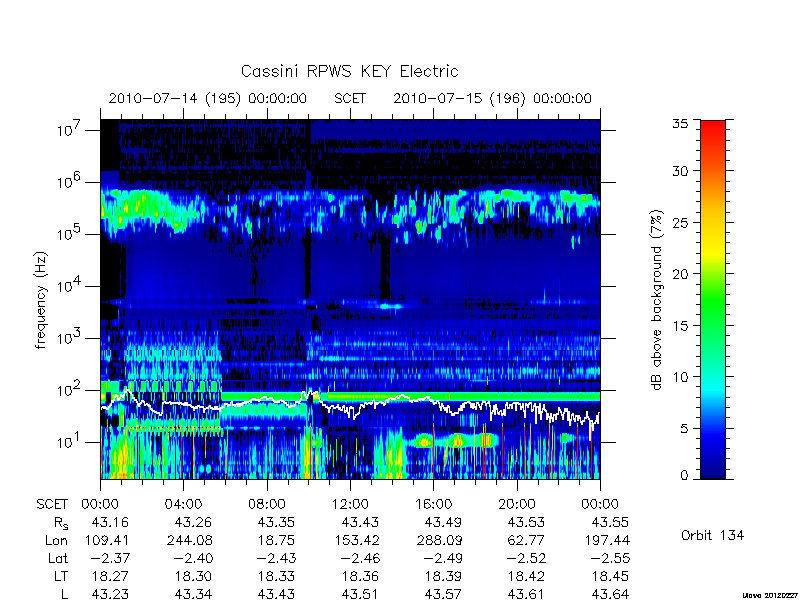
Task: Click the L value '43.51'
Action: coord(360,594)
